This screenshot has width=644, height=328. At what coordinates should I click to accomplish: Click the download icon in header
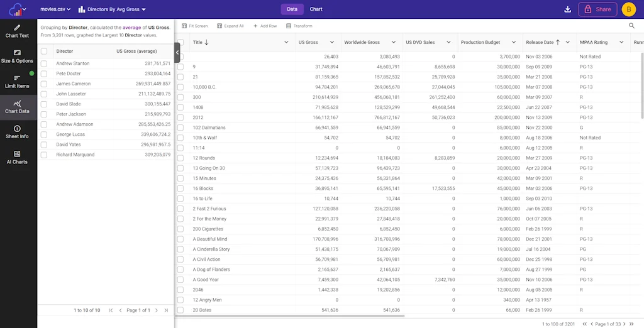click(568, 9)
